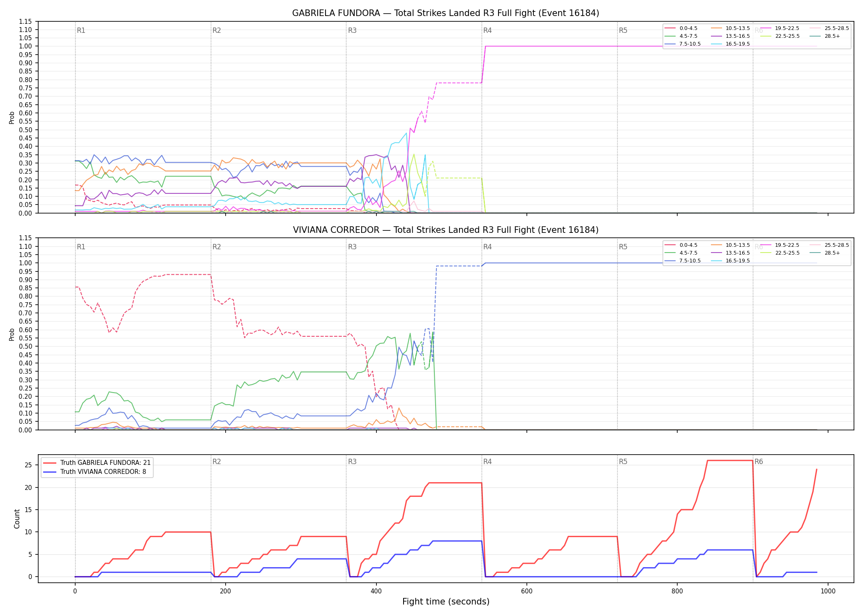
Task: Click the 800 tick on the x-axis
Action: (677, 591)
